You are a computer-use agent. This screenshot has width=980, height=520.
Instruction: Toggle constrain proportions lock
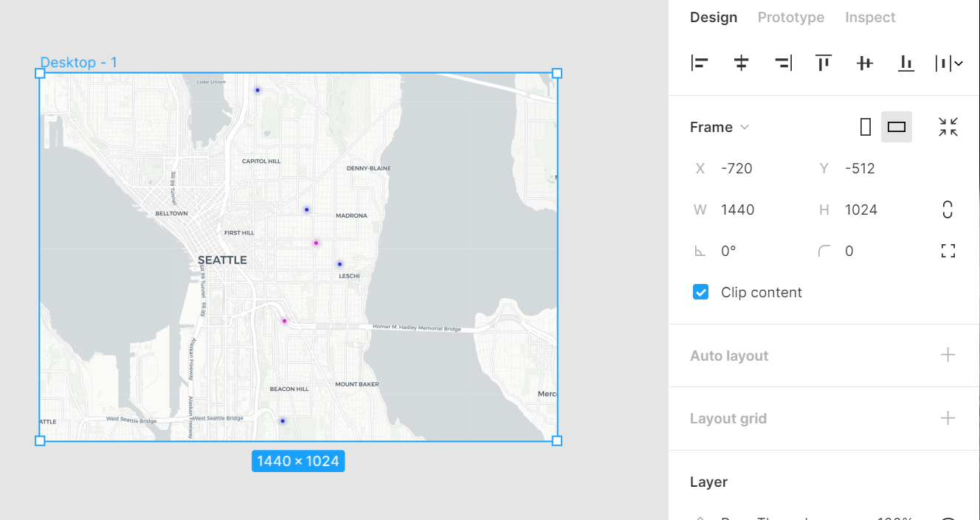point(948,209)
